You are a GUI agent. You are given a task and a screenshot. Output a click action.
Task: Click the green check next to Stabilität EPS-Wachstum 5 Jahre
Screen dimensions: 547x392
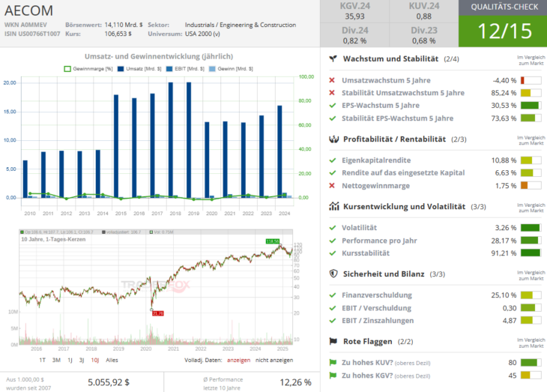coord(333,118)
